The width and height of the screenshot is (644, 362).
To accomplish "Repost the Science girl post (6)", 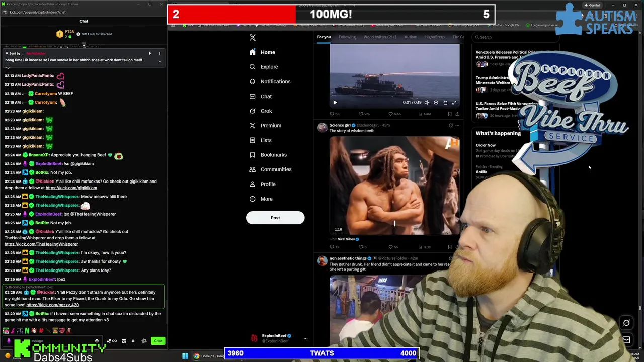I will [x=363, y=247].
